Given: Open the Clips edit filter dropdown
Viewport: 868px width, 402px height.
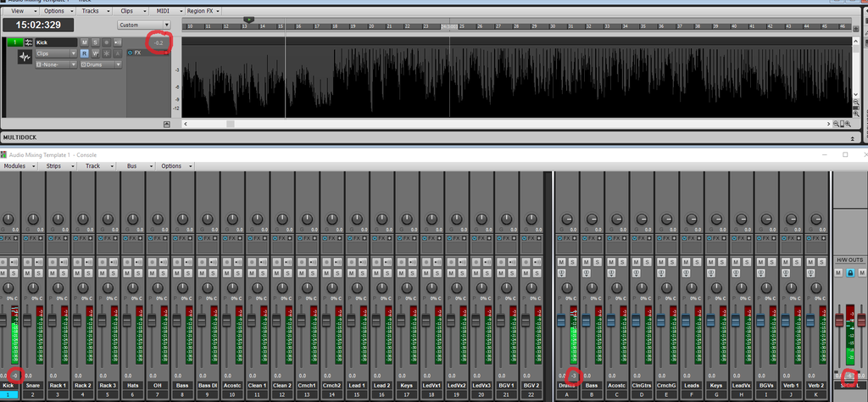Looking at the screenshot, I should (x=56, y=53).
